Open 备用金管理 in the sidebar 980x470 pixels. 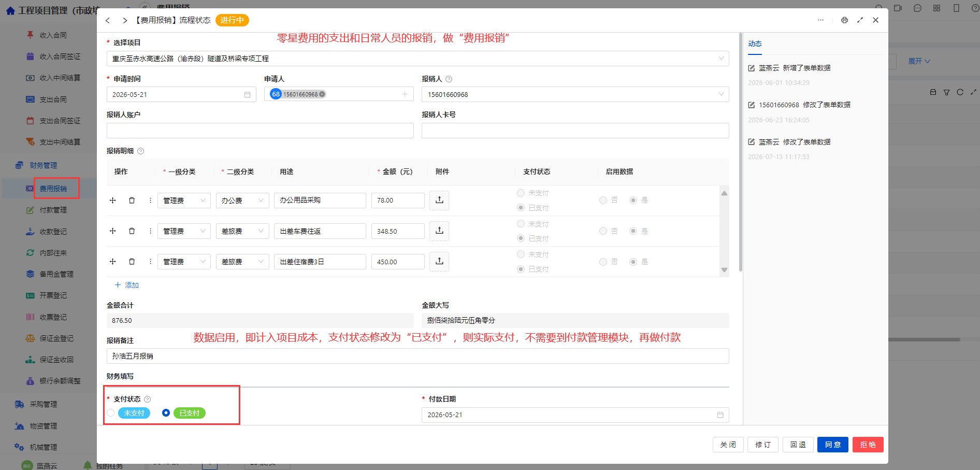click(x=56, y=274)
